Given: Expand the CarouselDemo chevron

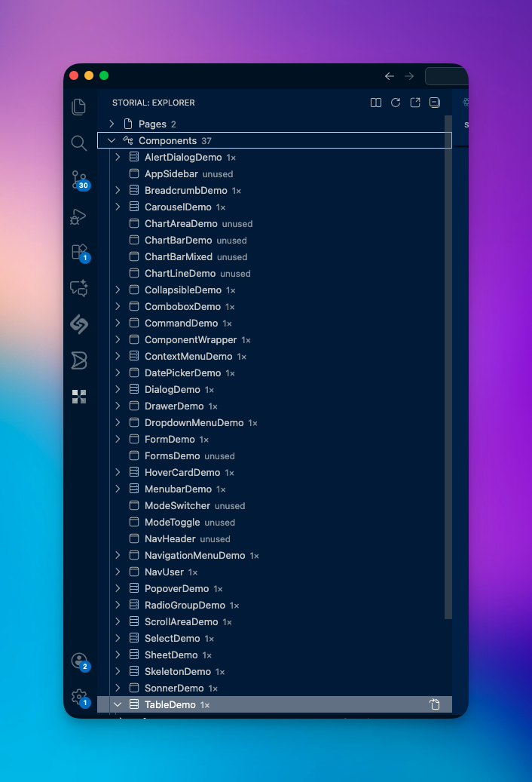Looking at the screenshot, I should click(118, 207).
